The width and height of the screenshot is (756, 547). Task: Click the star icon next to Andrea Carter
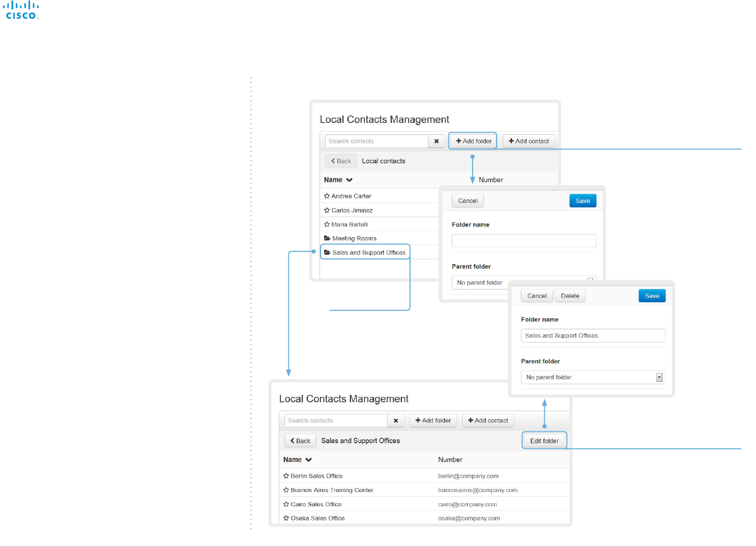pos(327,196)
